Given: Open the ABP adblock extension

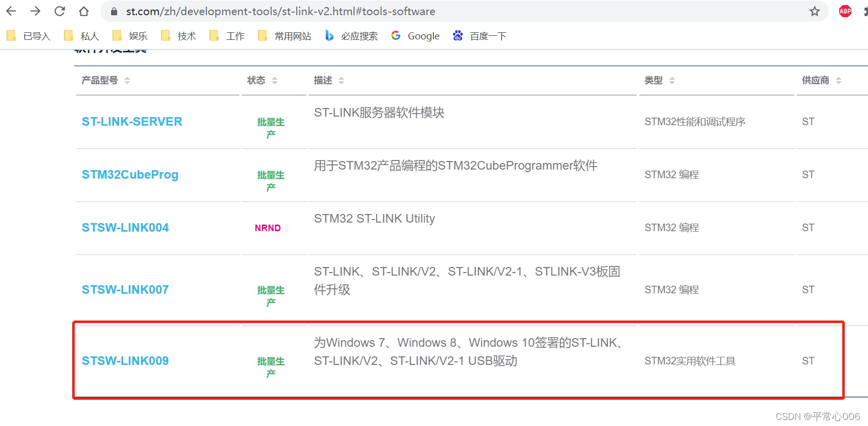Looking at the screenshot, I should [x=845, y=11].
